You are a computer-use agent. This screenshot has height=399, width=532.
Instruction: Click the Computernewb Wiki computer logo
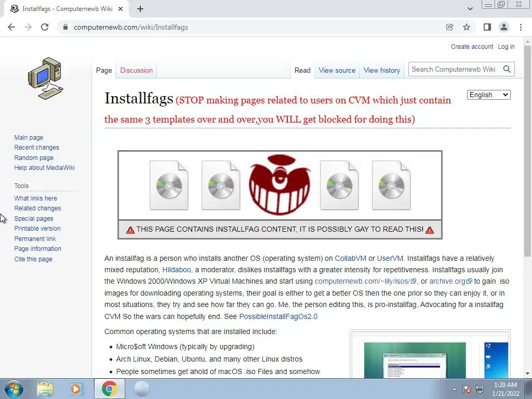[46, 78]
